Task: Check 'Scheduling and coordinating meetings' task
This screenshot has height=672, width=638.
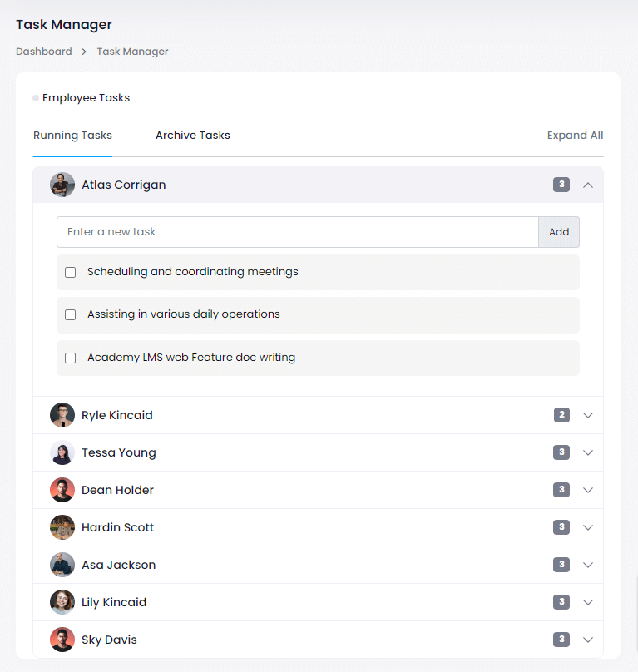Action: click(71, 272)
